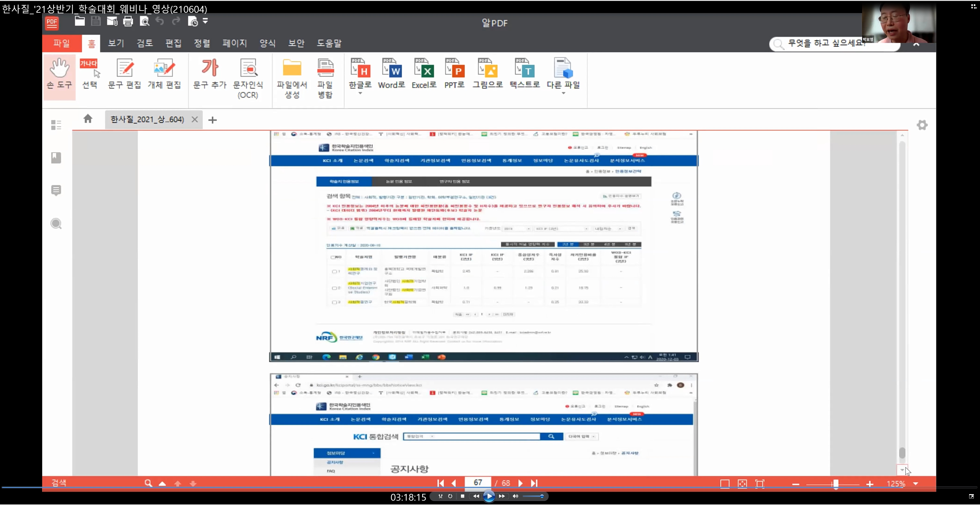The height and width of the screenshot is (505, 980).
Task: Click the save floppy disk icon
Action: point(95,21)
